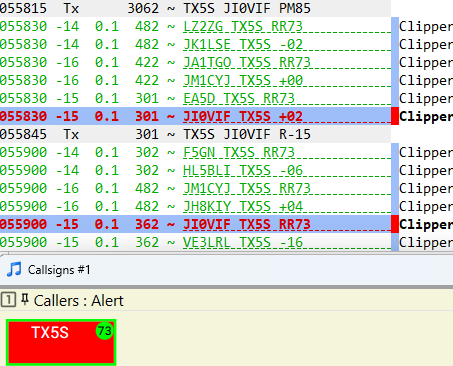Click blue marker beside LZ2ZG TX5S RR73 row
453x366 pixels.
(x=395, y=26)
